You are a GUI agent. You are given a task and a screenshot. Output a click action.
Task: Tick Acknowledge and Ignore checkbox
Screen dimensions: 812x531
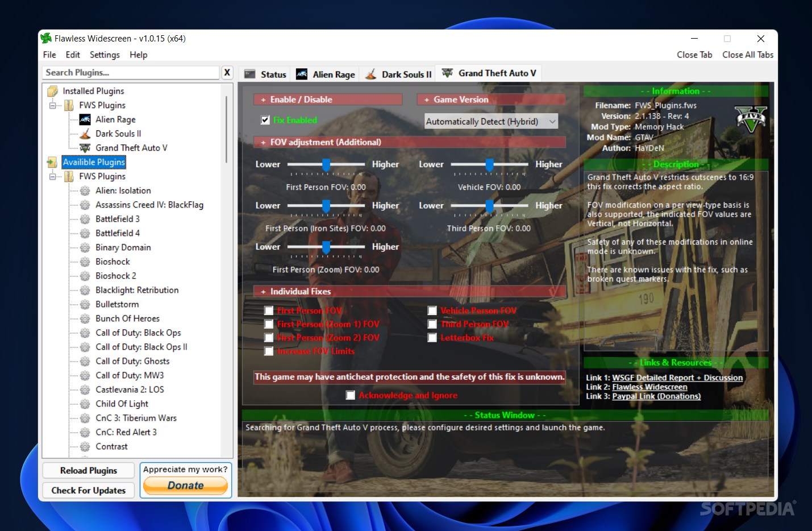pyautogui.click(x=351, y=395)
